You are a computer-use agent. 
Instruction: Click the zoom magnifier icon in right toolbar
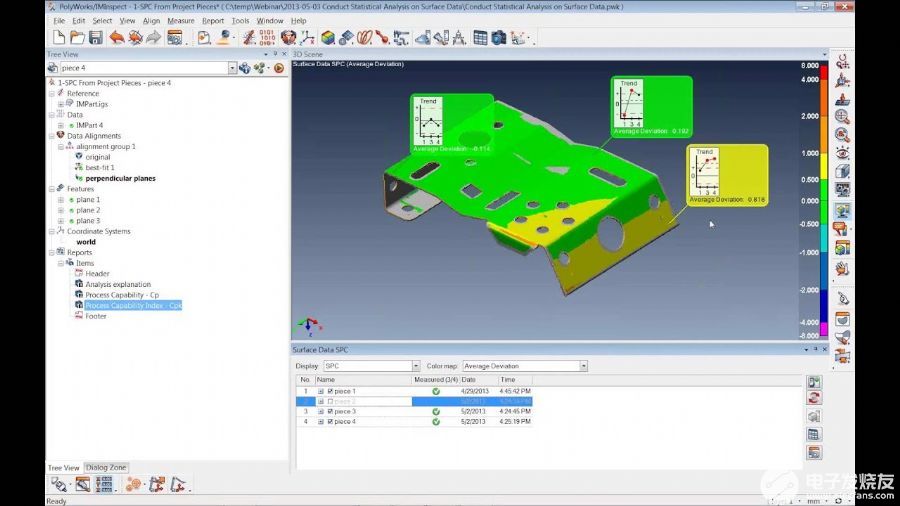(x=842, y=116)
